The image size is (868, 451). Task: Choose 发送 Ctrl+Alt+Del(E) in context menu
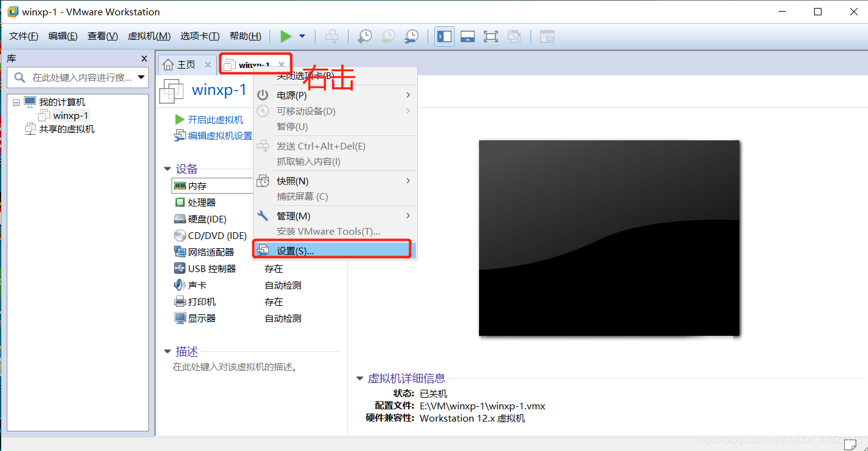[x=335, y=146]
